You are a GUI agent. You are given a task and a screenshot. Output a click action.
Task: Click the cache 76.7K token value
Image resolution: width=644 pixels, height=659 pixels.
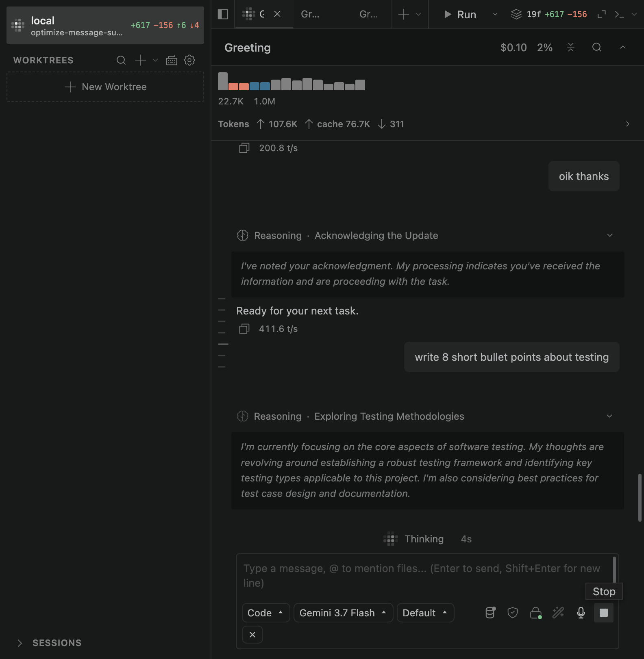pyautogui.click(x=344, y=124)
